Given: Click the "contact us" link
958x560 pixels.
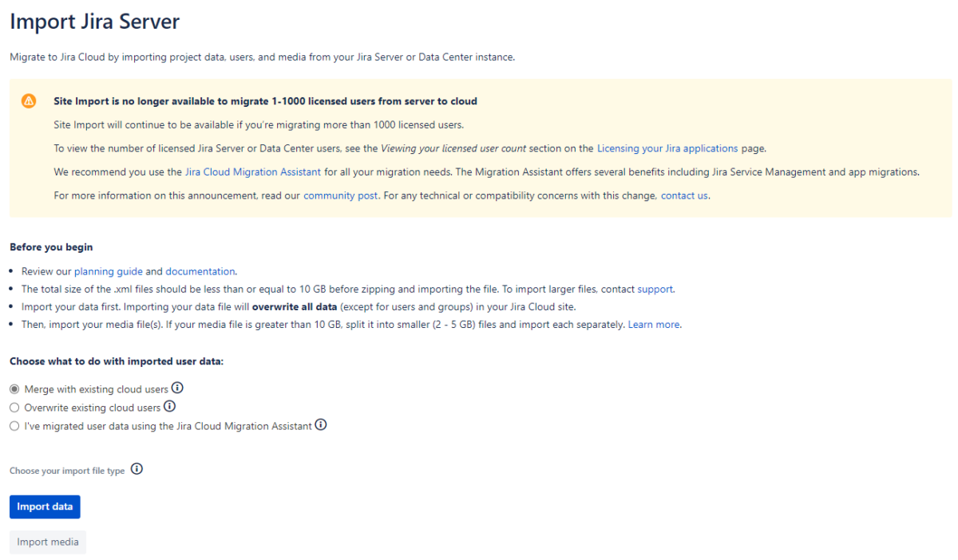Looking at the screenshot, I should (x=683, y=195).
